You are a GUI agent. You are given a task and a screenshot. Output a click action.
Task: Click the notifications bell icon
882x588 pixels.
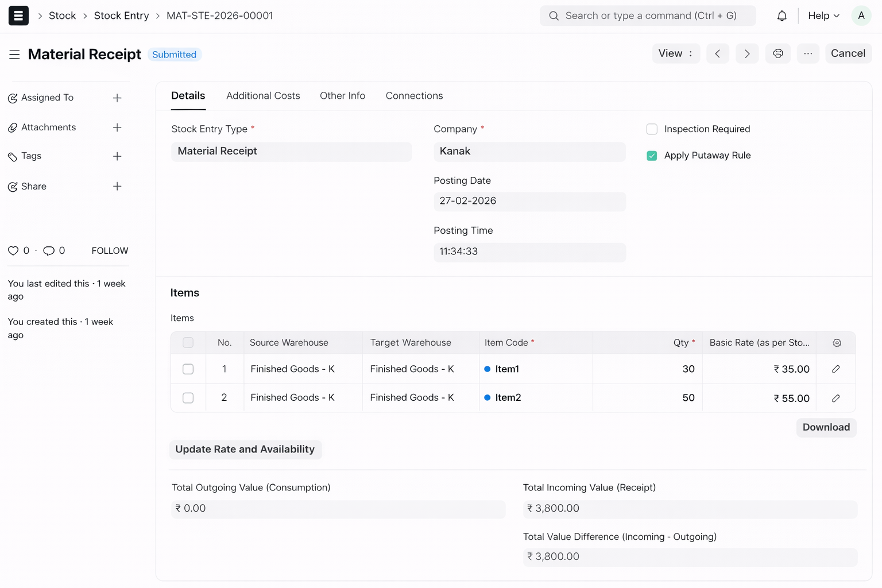click(x=782, y=16)
